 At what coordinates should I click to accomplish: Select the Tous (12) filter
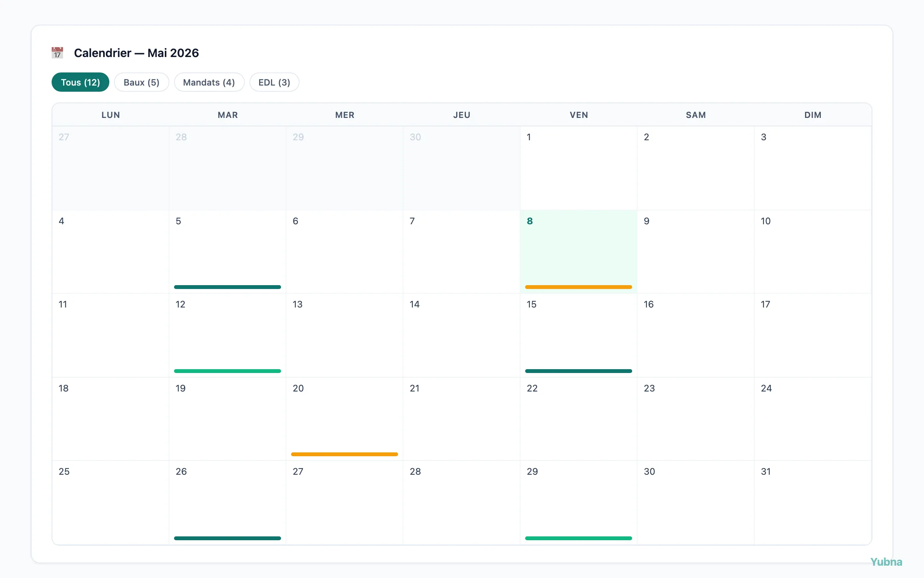(80, 82)
